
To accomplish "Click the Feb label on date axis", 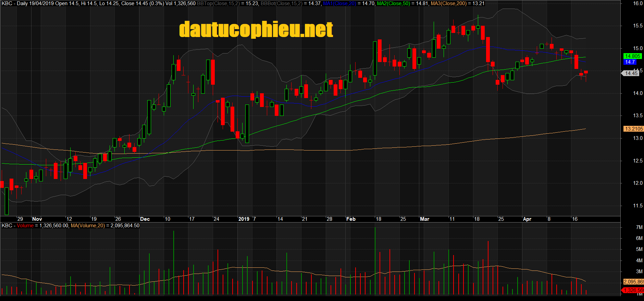I will click(351, 219).
